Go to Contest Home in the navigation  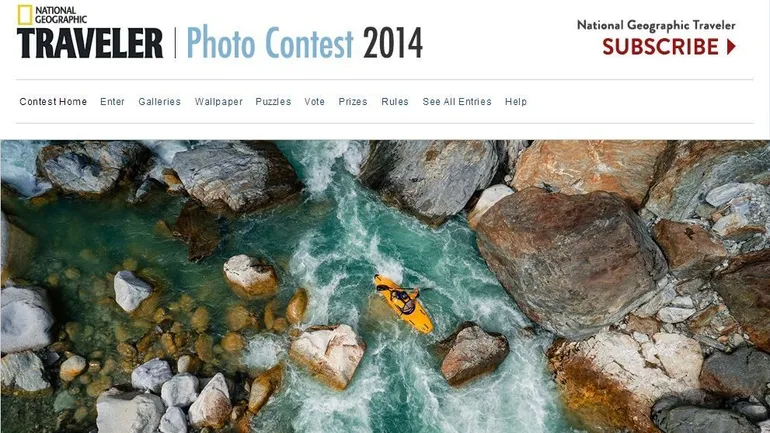click(x=53, y=102)
